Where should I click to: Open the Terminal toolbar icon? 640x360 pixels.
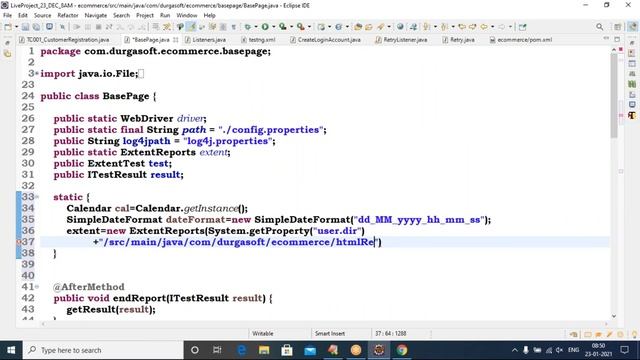49,27
